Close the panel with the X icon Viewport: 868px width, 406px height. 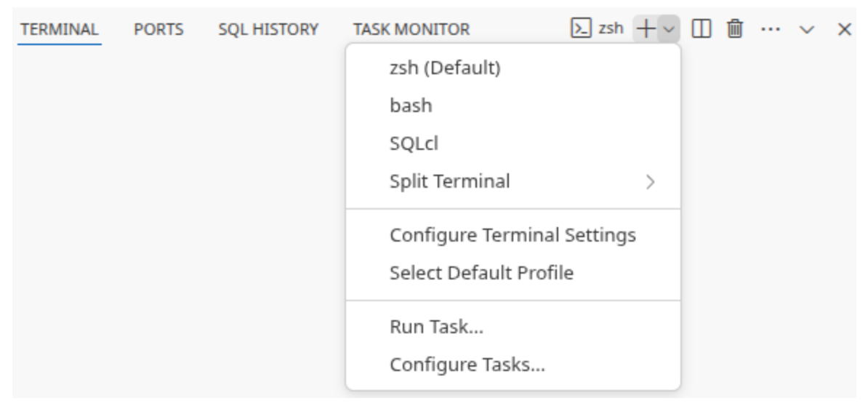point(844,29)
